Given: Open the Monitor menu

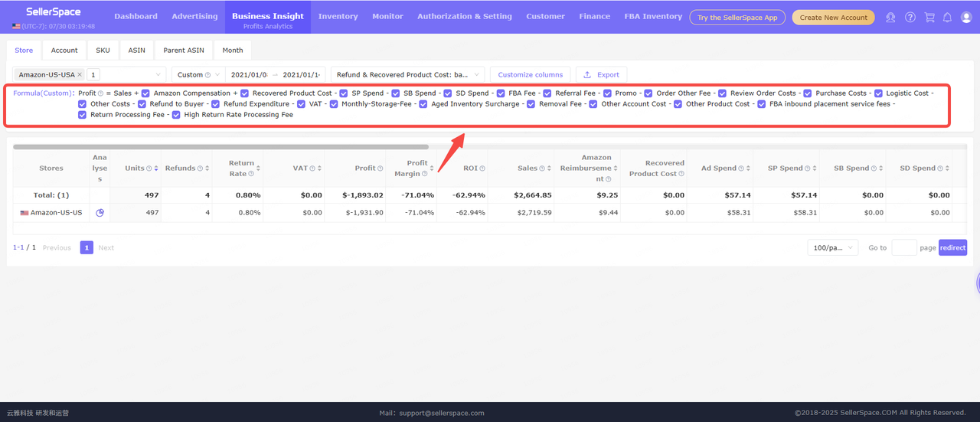Looking at the screenshot, I should tap(387, 16).
